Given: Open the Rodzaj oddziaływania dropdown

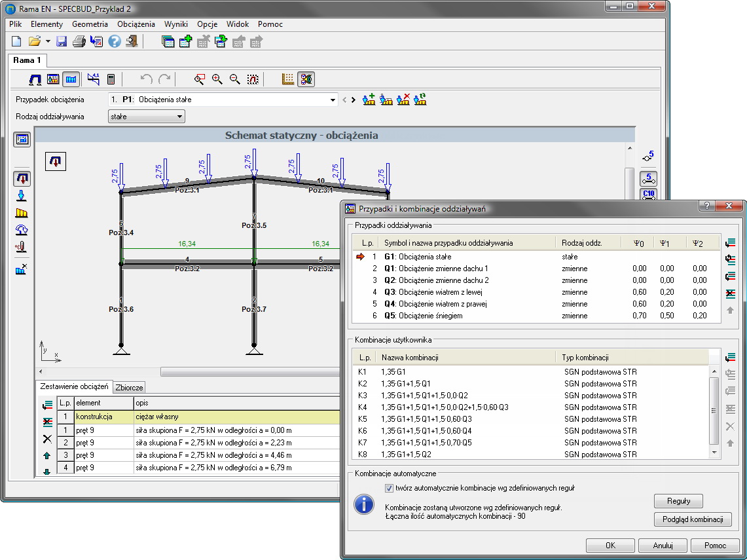Looking at the screenshot, I should [x=180, y=117].
